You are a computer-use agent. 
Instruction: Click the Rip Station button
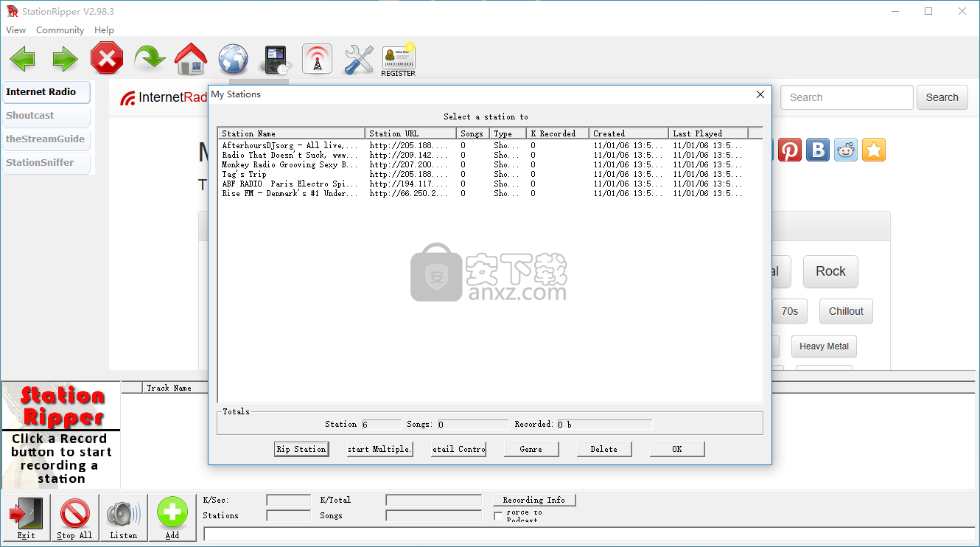[x=301, y=449]
